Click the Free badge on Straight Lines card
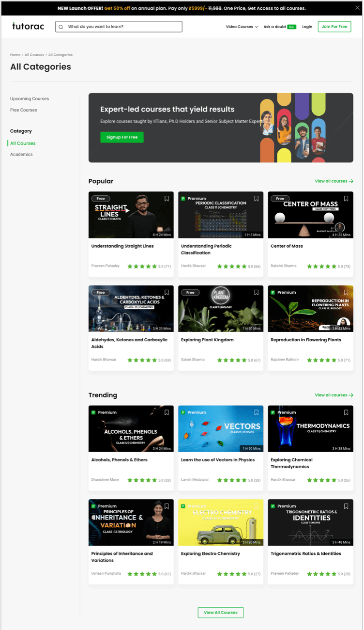This screenshot has height=630, width=364. pyautogui.click(x=101, y=199)
